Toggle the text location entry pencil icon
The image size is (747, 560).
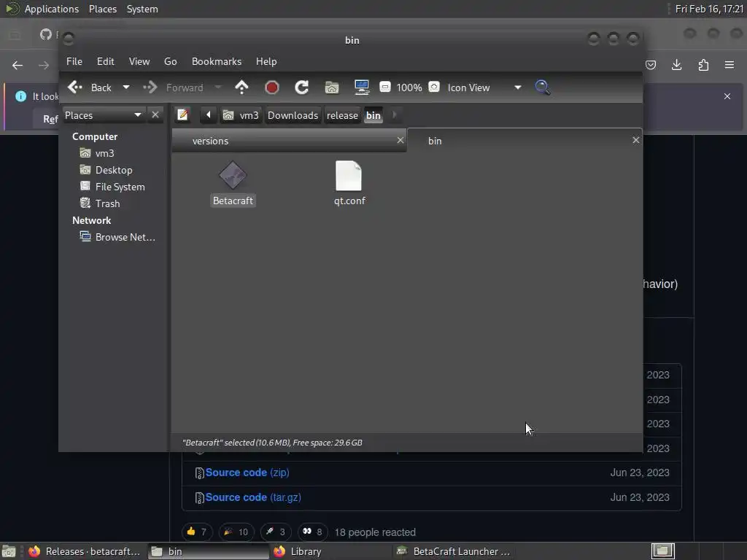[182, 114]
